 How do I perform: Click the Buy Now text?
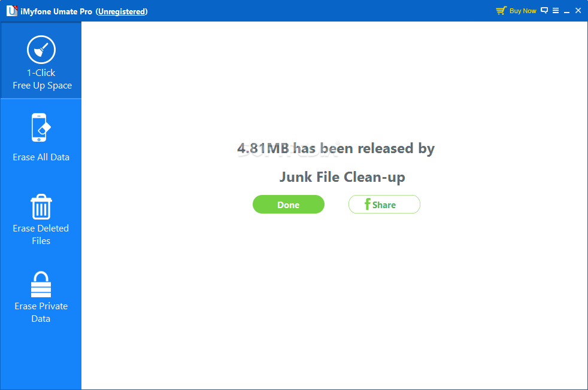(523, 11)
